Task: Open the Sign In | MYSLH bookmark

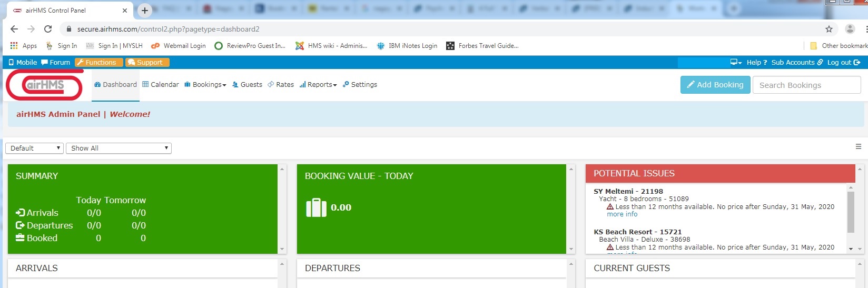Action: point(114,46)
